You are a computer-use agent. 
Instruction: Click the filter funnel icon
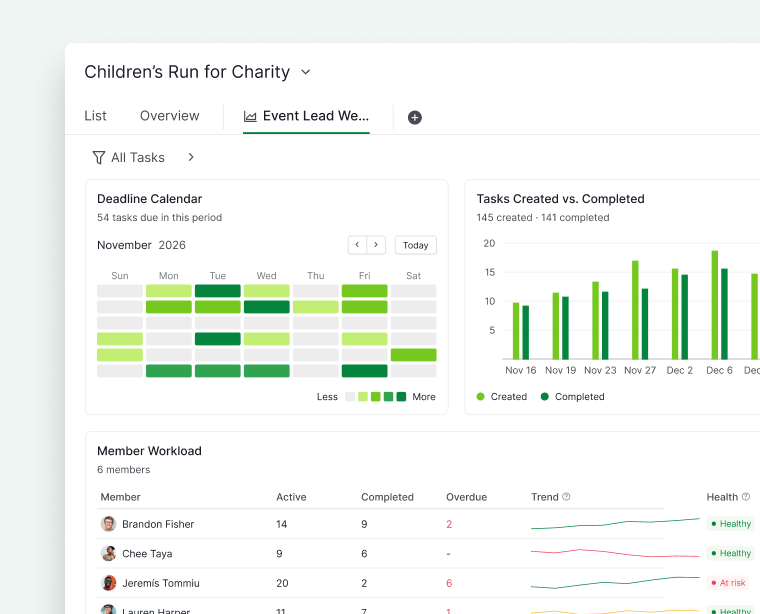point(98,157)
